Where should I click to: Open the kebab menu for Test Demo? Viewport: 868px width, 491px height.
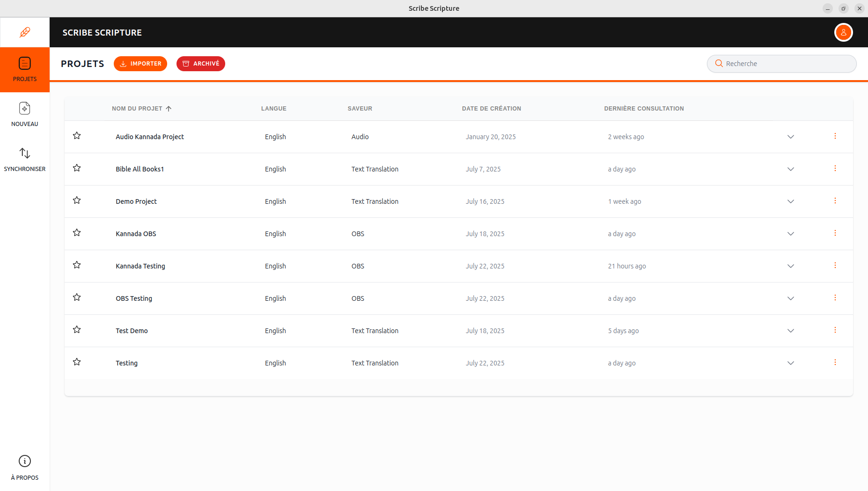(835, 330)
